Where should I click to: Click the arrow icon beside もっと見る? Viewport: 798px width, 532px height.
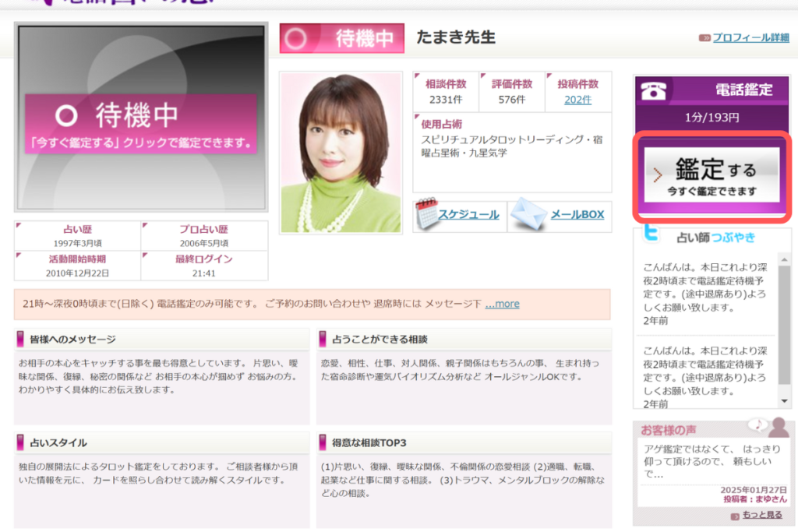tap(735, 516)
